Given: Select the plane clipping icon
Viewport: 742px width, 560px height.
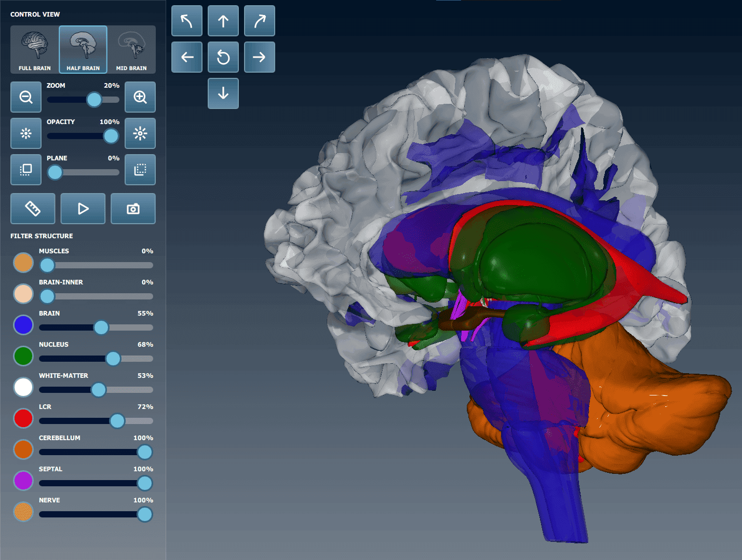Looking at the screenshot, I should (x=26, y=170).
